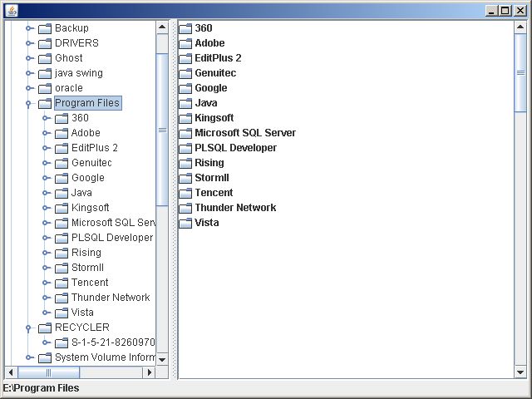Viewport: 532px width, 399px height.
Task: Click the tree's horizontal scroll left arrow
Action: click(11, 372)
